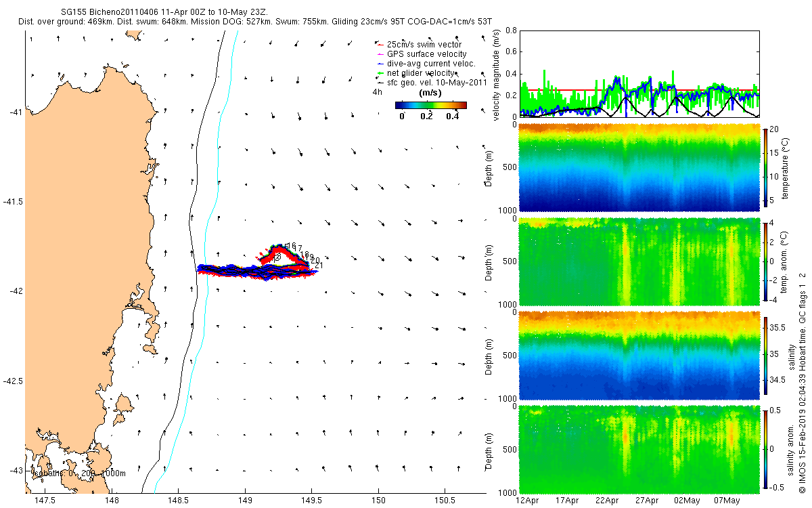The width and height of the screenshot is (812, 508).
Task: Click the "velocity magnitude (m/s)" axis label
Action: click(496, 75)
